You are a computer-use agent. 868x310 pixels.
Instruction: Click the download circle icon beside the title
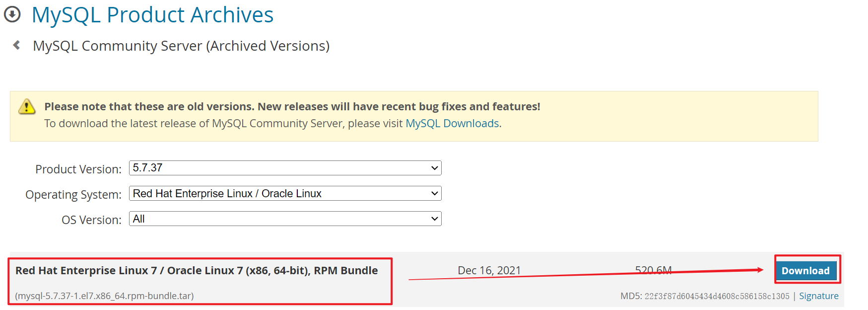pos(12,14)
